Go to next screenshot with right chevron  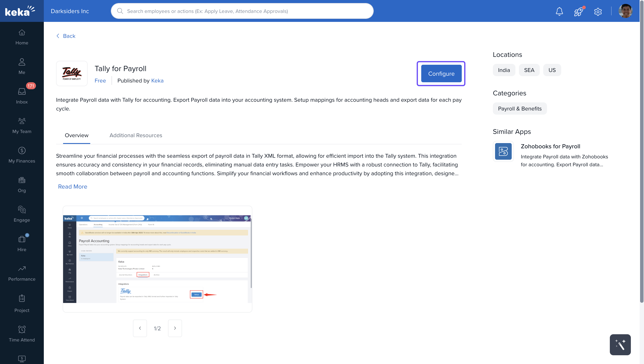point(175,328)
